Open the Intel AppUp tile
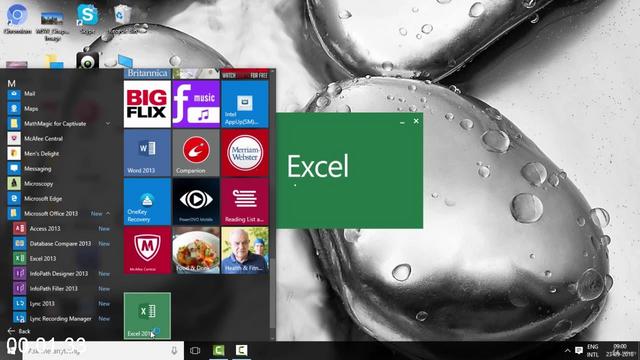 pyautogui.click(x=245, y=104)
